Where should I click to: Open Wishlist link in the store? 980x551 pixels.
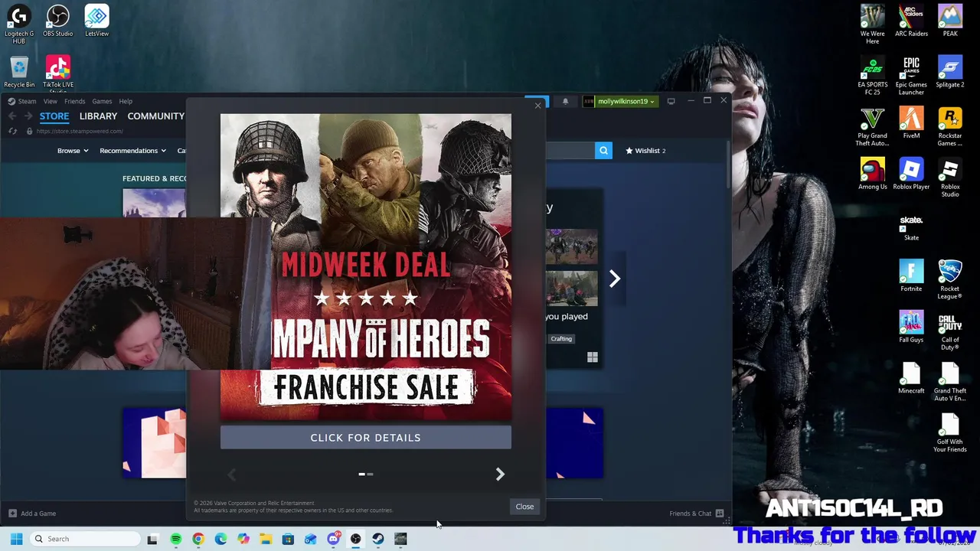tap(645, 151)
